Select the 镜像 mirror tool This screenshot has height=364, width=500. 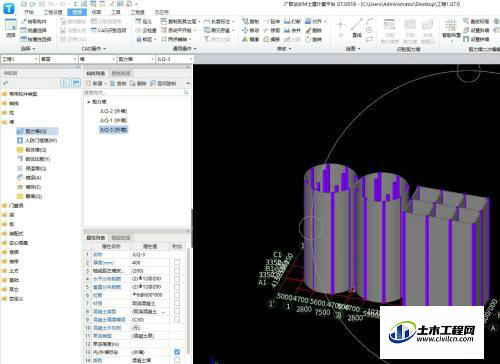[x=251, y=39]
